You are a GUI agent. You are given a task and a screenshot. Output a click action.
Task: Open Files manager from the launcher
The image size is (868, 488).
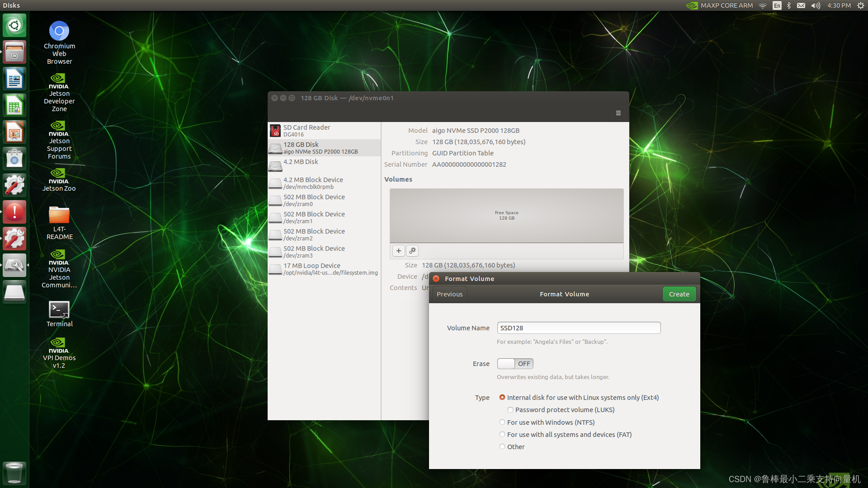(x=14, y=52)
